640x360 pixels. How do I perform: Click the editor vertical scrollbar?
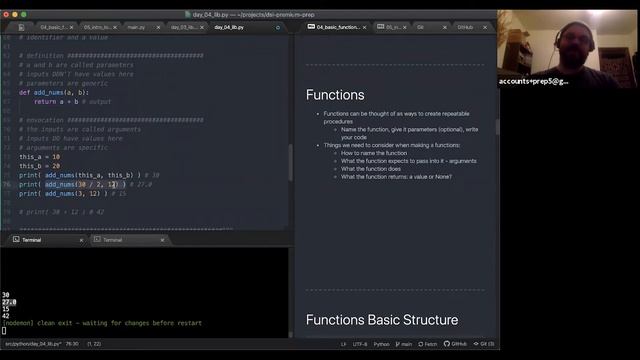pyautogui.click(x=290, y=162)
